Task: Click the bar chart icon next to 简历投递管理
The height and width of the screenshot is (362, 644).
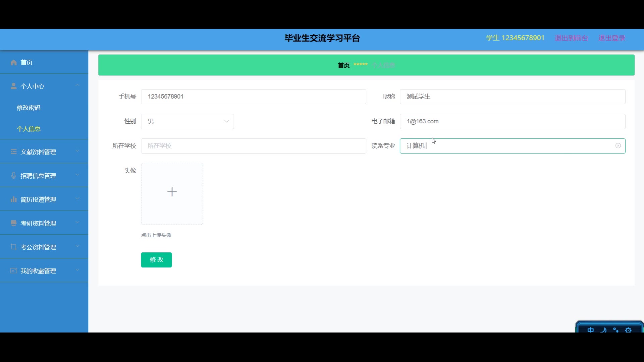Action: coord(13,199)
